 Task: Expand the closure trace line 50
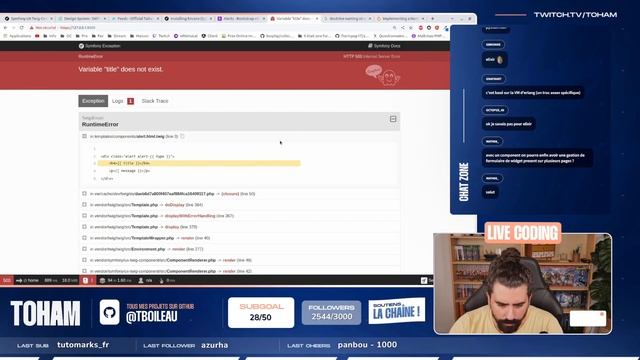(x=84, y=193)
